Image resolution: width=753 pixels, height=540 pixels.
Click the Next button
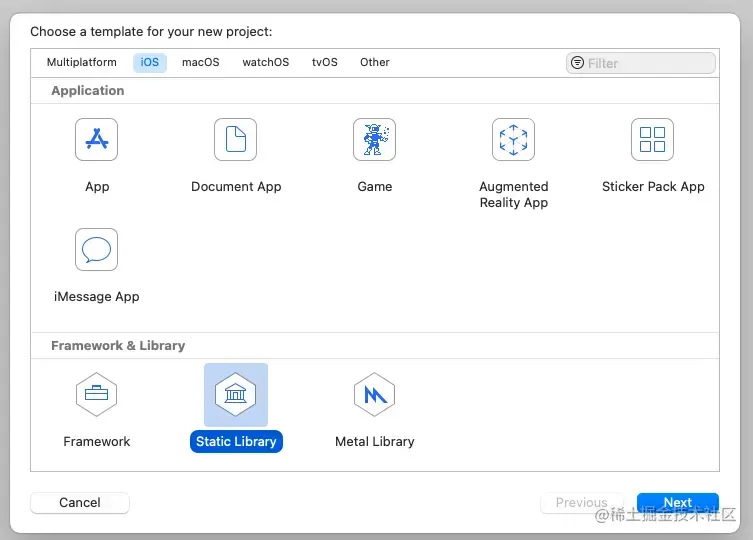pyautogui.click(x=678, y=503)
